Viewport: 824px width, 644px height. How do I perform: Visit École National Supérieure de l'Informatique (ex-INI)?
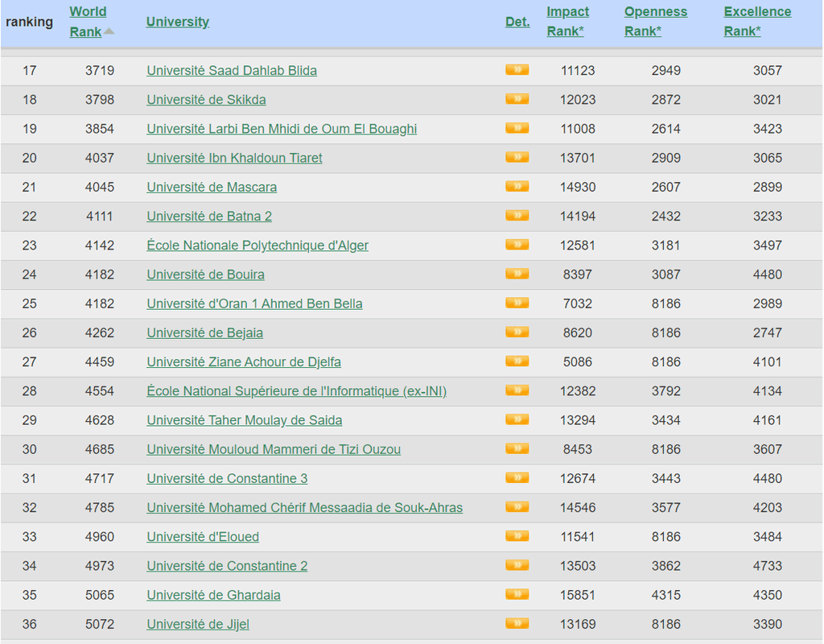pyautogui.click(x=296, y=391)
